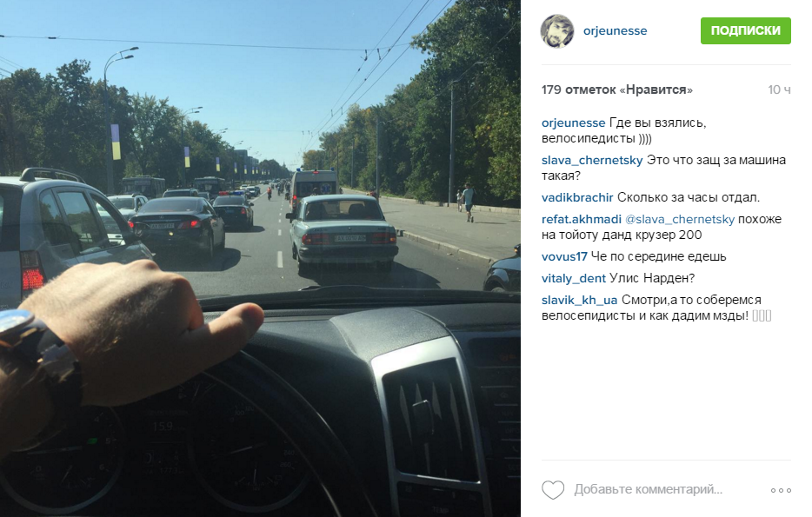Open vovus17 commenter profile

pyautogui.click(x=564, y=256)
